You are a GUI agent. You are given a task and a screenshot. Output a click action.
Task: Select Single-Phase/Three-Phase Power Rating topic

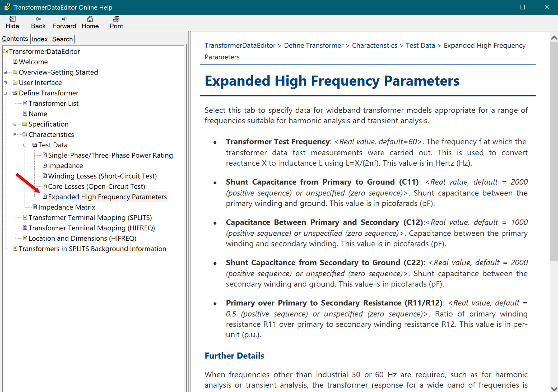(110, 155)
